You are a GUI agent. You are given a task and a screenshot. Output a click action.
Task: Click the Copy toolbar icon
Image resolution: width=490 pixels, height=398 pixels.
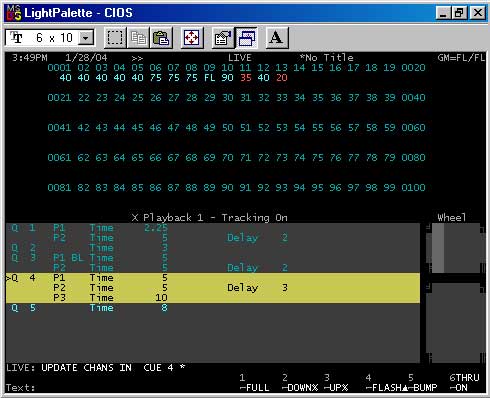(x=138, y=38)
